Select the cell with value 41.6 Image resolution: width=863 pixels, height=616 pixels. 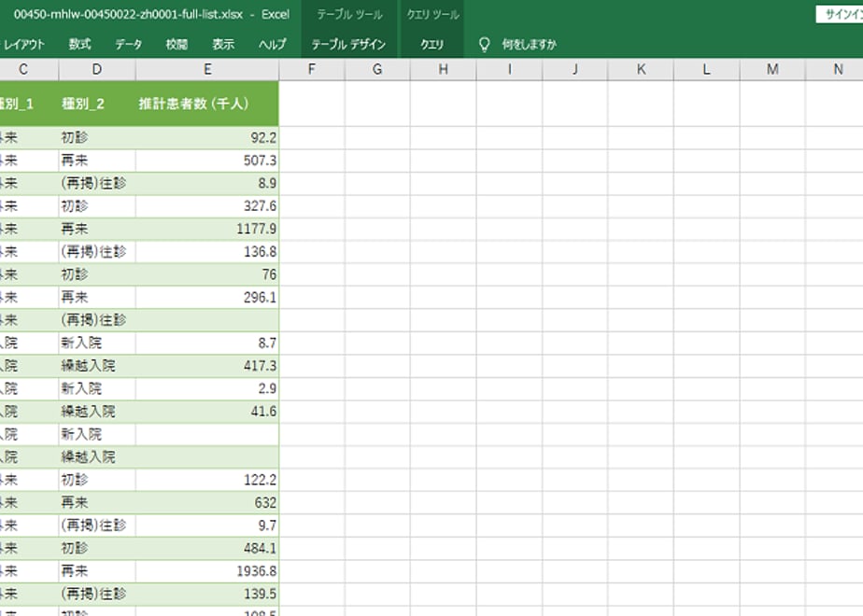pyautogui.click(x=207, y=412)
